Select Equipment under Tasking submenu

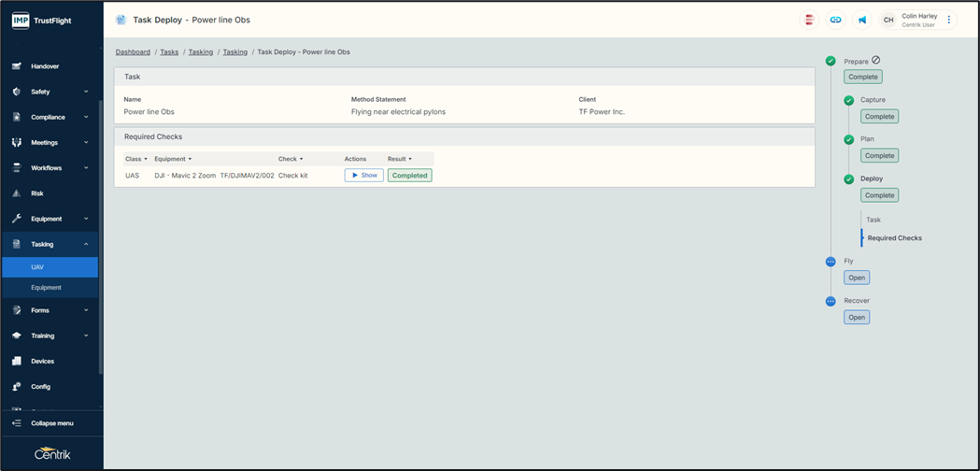coord(46,288)
